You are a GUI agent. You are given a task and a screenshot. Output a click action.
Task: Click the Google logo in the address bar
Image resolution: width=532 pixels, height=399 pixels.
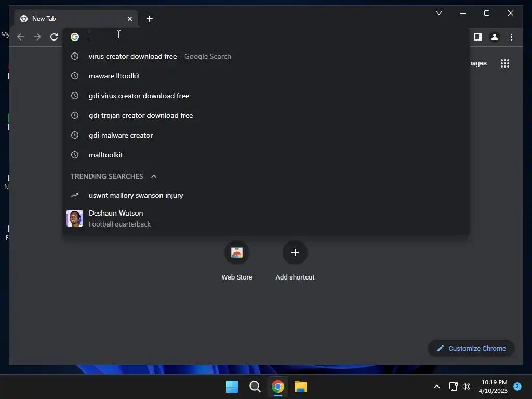click(x=75, y=37)
